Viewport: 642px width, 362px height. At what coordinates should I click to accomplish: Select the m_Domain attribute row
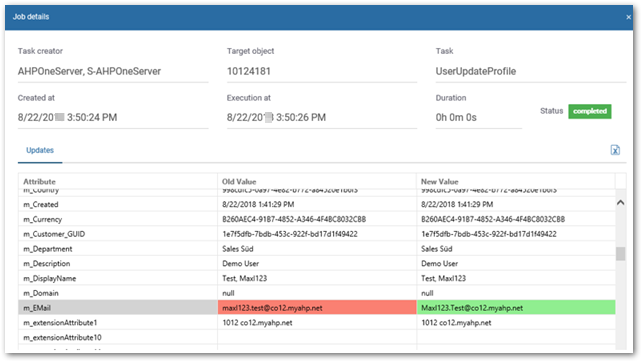316,293
